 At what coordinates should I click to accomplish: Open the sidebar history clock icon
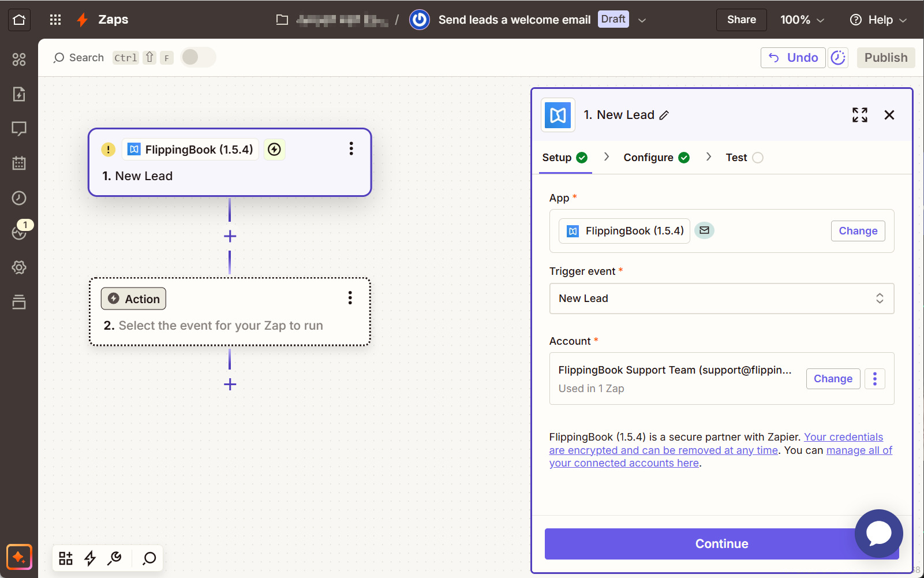click(19, 198)
